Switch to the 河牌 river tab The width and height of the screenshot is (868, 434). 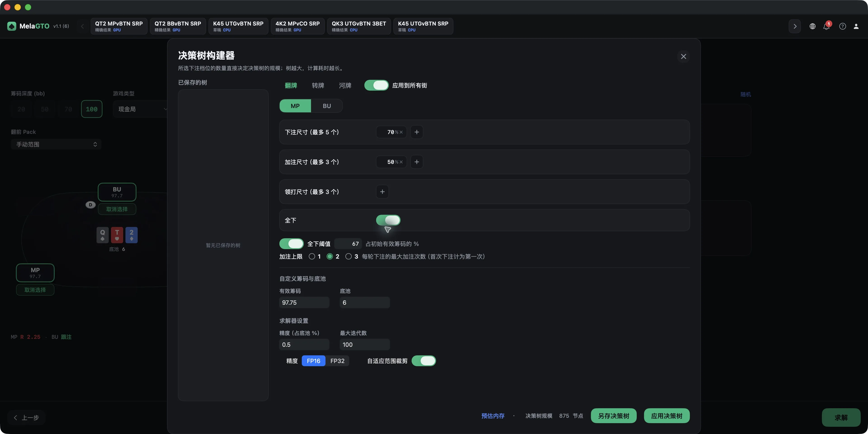[x=345, y=86]
